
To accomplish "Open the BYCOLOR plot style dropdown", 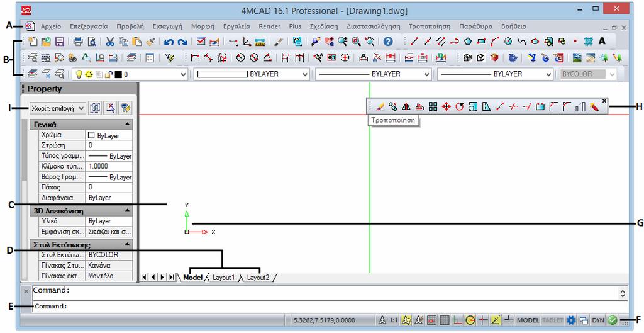I will (613, 74).
